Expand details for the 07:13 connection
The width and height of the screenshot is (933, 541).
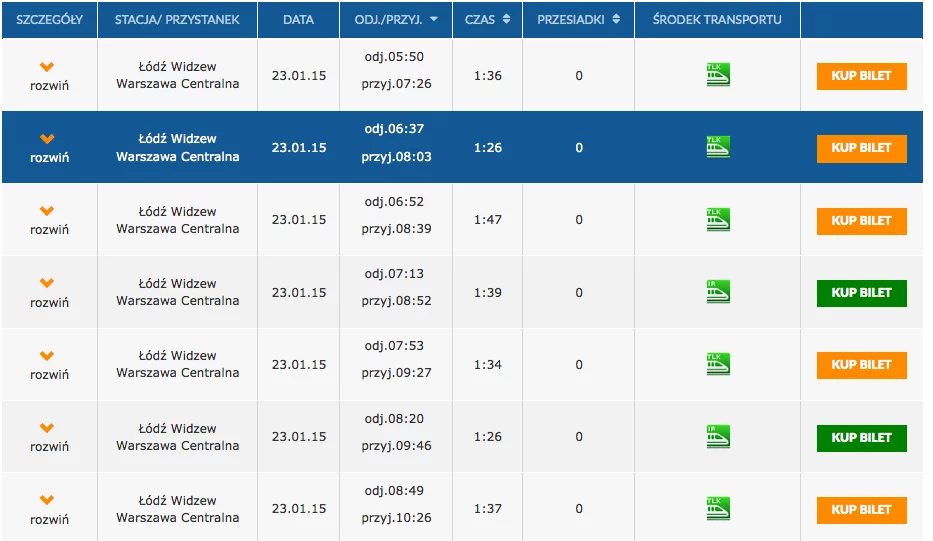pyautogui.click(x=49, y=293)
